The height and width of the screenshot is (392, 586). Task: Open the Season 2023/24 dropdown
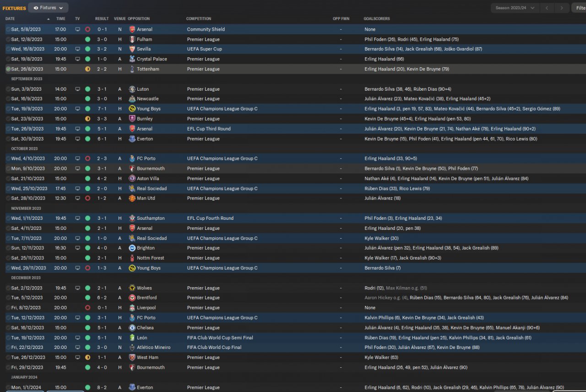coord(515,8)
